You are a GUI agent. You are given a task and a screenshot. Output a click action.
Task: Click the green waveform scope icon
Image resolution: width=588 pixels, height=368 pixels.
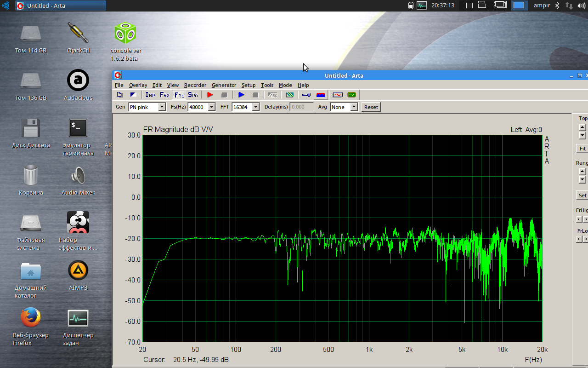[x=352, y=95]
